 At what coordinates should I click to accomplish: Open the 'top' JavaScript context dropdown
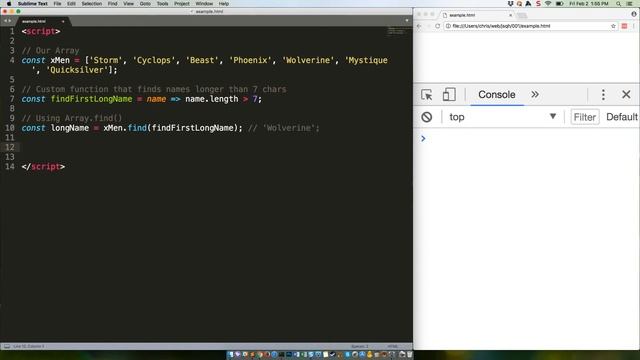pyautogui.click(x=502, y=117)
